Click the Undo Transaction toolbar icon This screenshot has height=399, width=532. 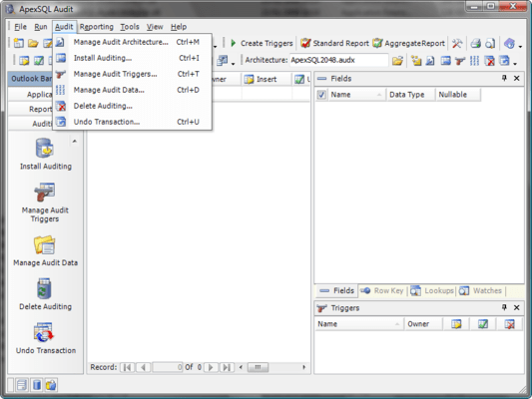504,61
